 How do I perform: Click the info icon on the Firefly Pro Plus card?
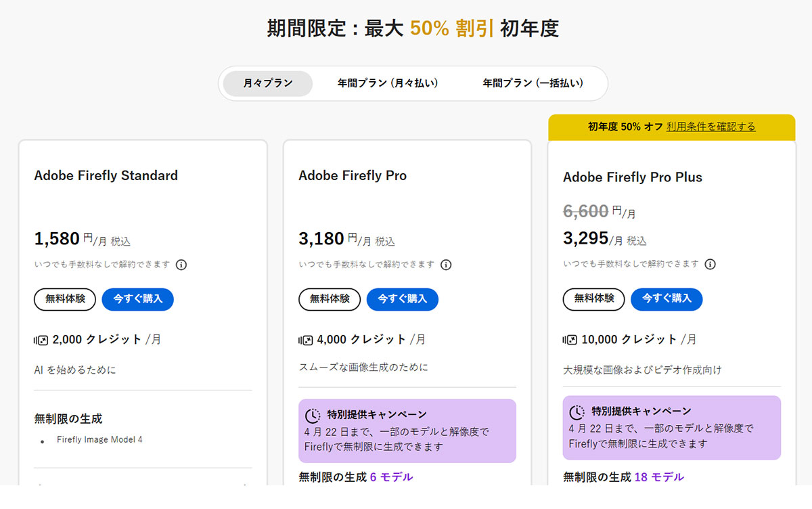(x=710, y=265)
